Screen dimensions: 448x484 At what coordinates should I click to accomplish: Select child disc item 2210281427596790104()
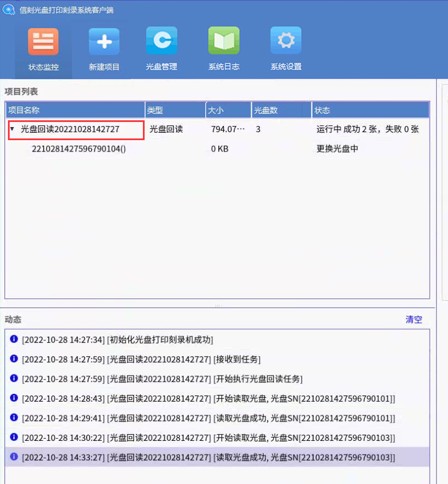point(78,149)
